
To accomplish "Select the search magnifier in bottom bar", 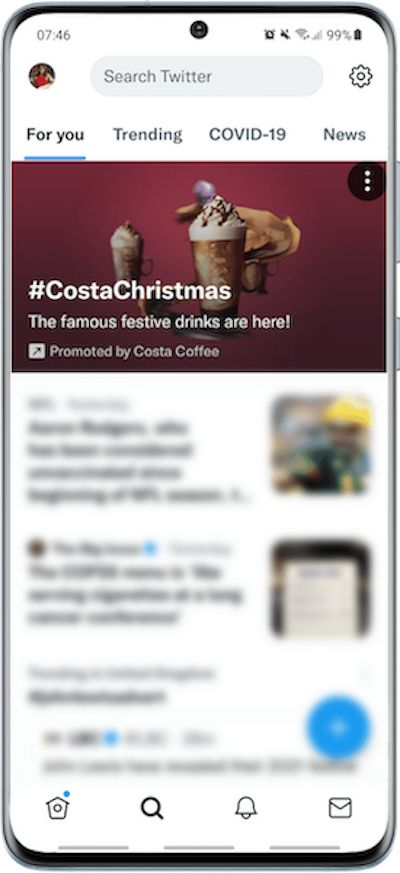I will point(152,808).
